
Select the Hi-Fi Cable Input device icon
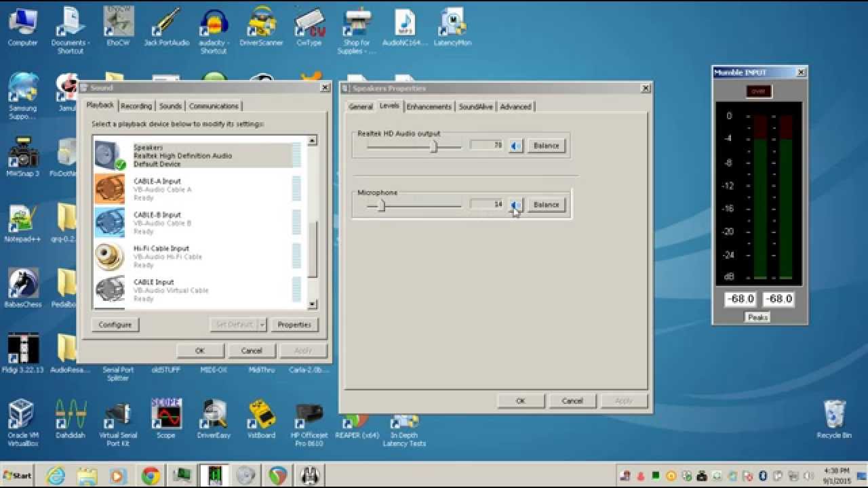coord(110,256)
